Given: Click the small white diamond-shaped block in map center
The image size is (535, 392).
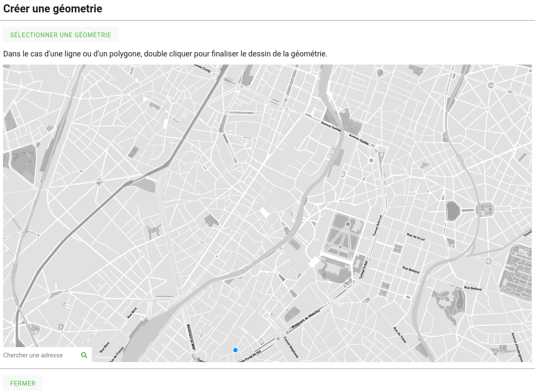Looking at the screenshot, I should tap(265, 212).
